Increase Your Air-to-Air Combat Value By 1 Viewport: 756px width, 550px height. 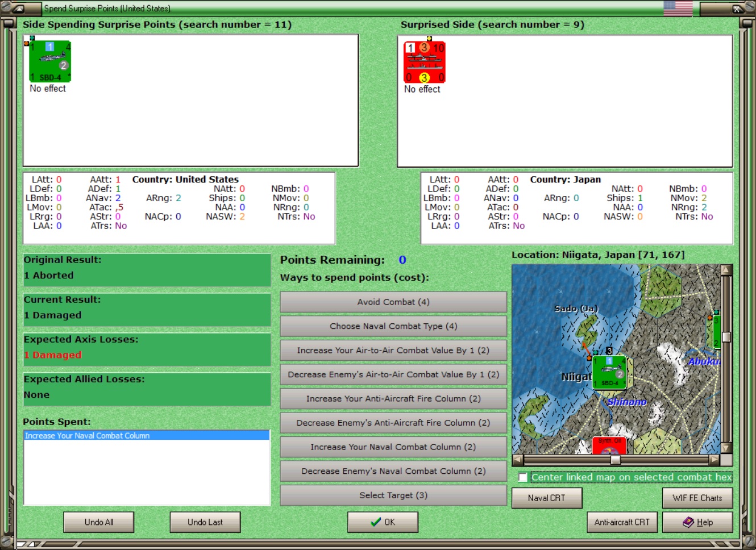[x=393, y=351]
